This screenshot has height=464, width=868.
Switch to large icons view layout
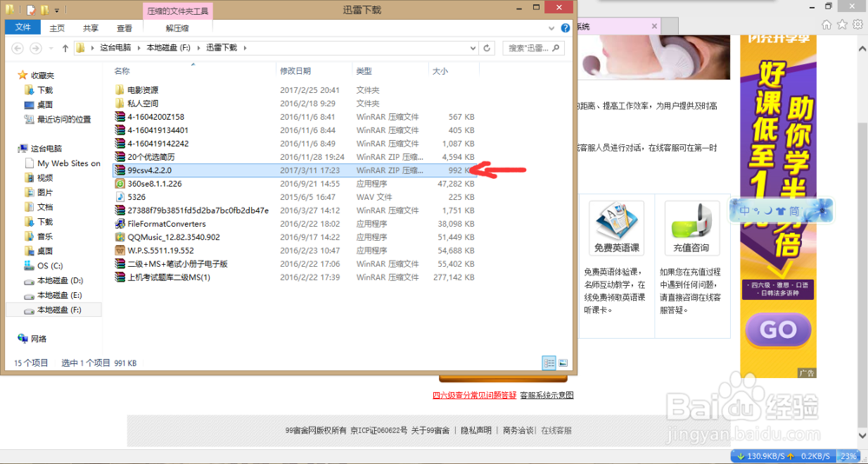pyautogui.click(x=563, y=363)
